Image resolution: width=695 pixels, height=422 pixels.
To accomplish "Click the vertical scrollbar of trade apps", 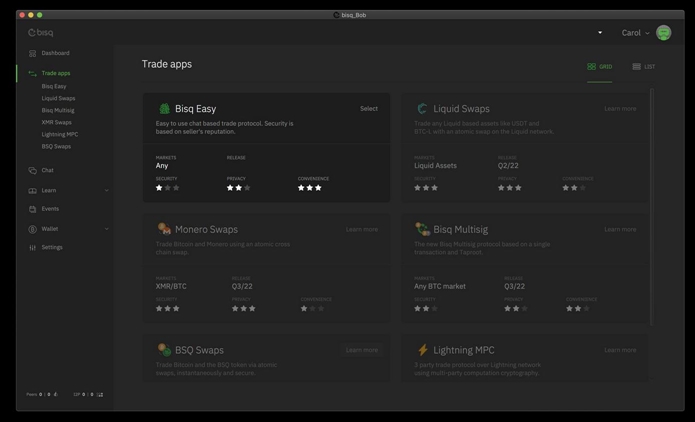I will 652,207.
